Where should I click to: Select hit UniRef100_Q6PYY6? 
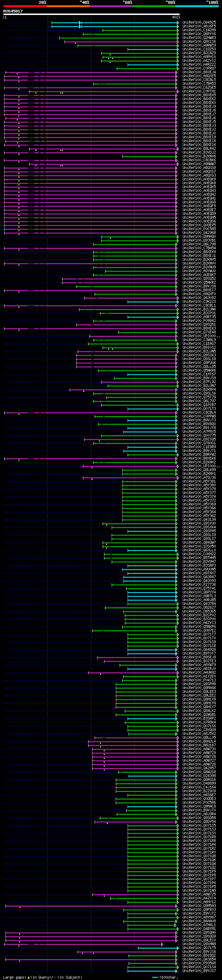tap(199, 34)
